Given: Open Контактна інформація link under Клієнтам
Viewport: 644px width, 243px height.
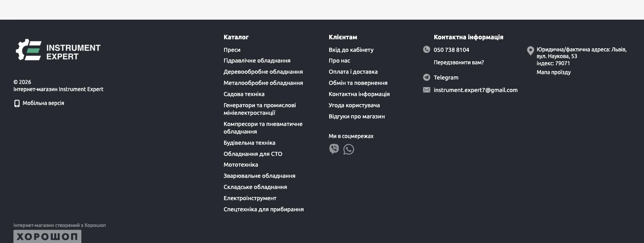Looking at the screenshot, I should 359,94.
